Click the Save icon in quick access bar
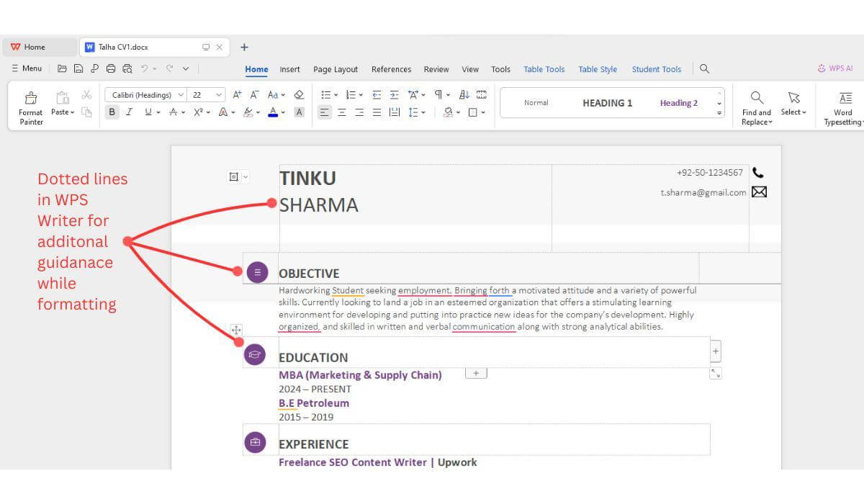 [78, 68]
